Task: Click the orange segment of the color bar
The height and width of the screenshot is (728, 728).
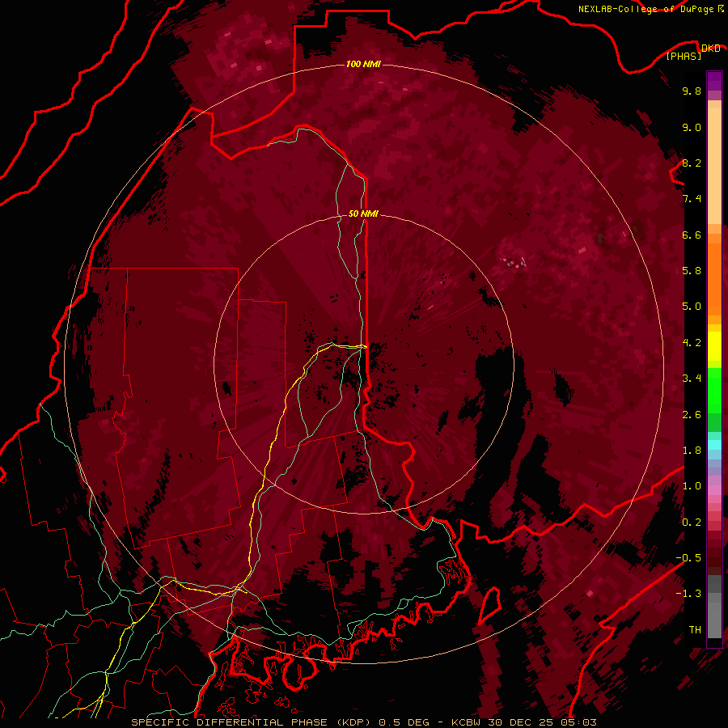Action: pyautogui.click(x=714, y=278)
